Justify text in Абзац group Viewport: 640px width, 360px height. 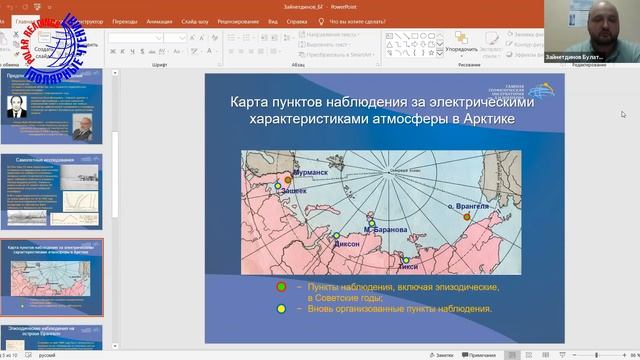[x=260, y=51]
